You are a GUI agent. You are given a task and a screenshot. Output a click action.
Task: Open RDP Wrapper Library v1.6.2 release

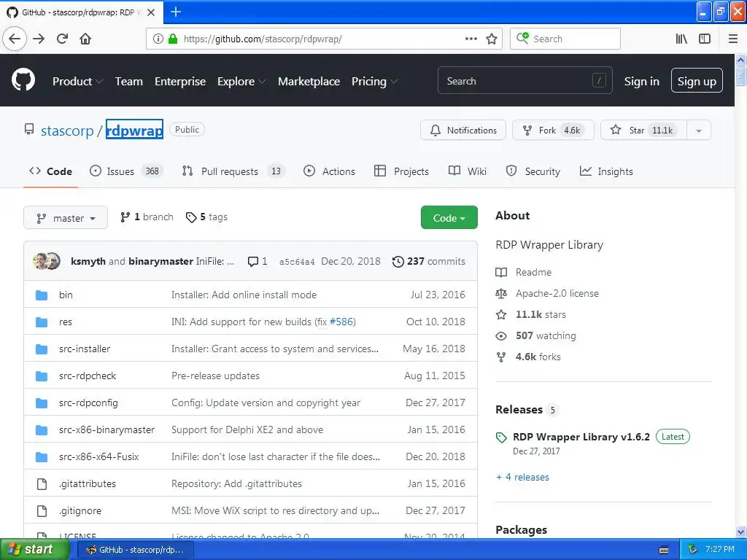[x=581, y=437]
